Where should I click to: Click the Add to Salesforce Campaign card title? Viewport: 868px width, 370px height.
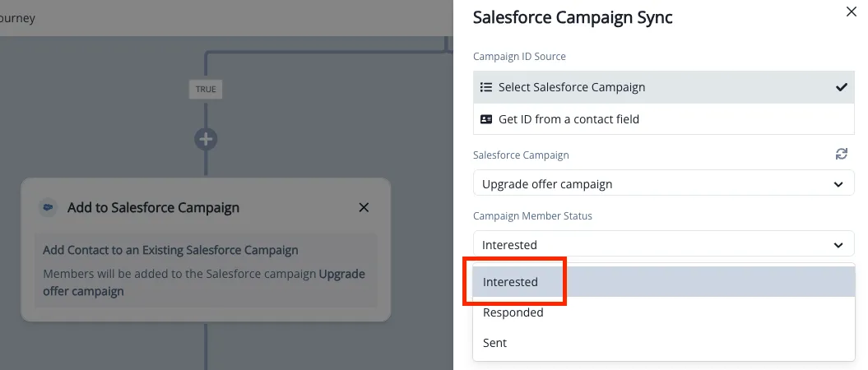point(153,208)
